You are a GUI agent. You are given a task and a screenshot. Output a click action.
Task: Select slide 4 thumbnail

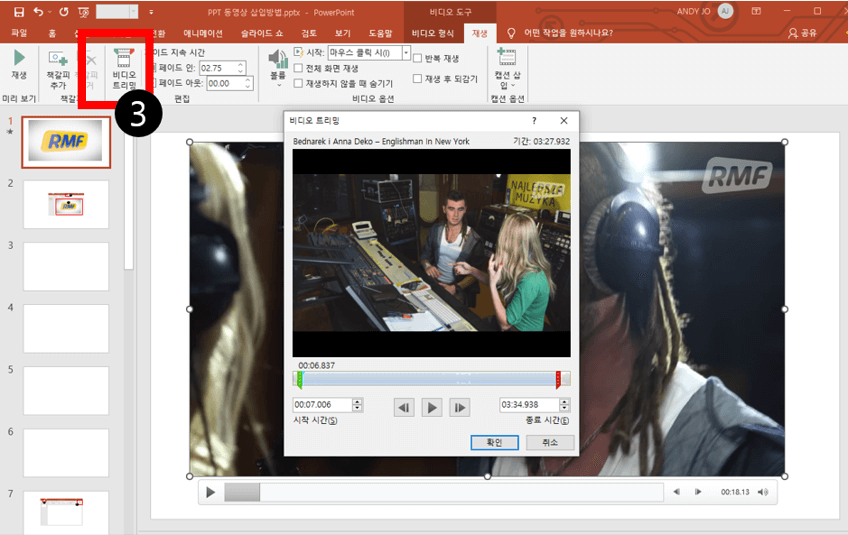tap(66, 328)
